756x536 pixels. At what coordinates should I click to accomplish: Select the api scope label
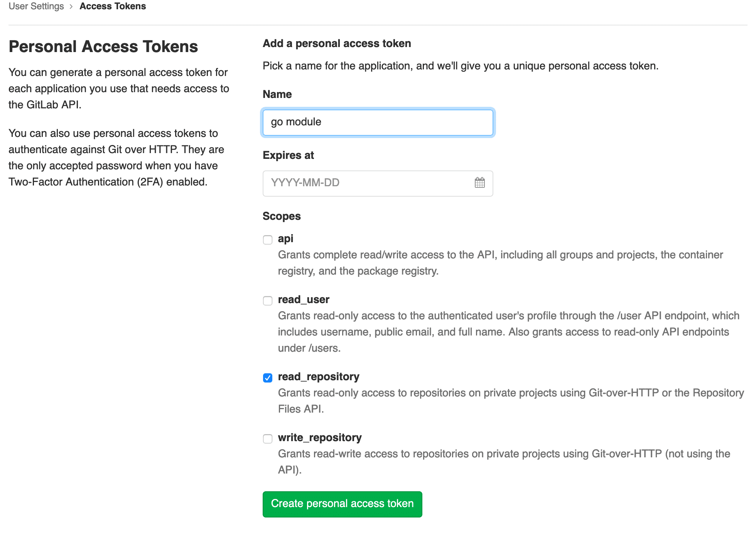coord(285,239)
